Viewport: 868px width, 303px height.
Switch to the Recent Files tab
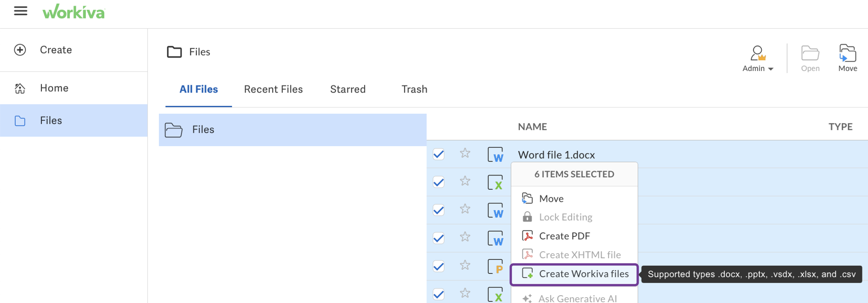273,89
